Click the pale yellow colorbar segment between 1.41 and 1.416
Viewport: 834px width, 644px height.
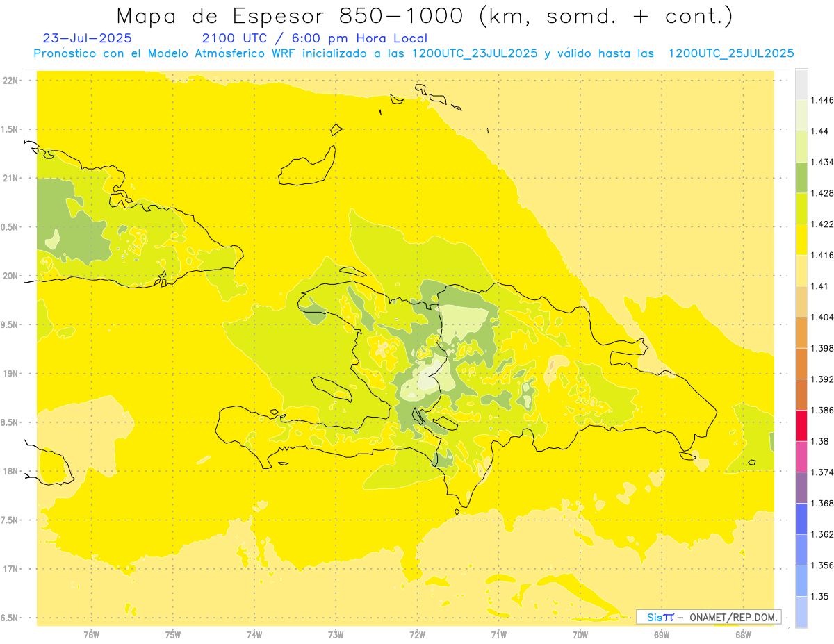click(801, 270)
